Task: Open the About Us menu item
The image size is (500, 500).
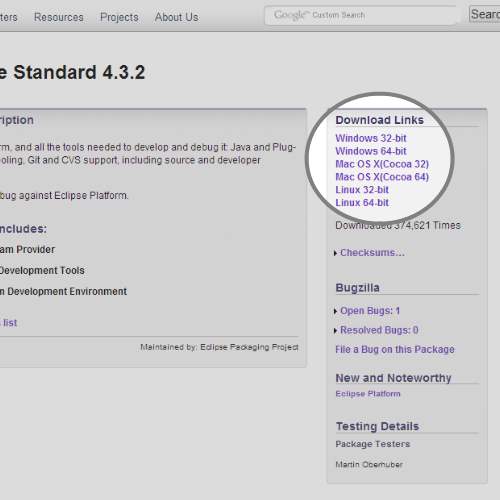Action: 176,17
